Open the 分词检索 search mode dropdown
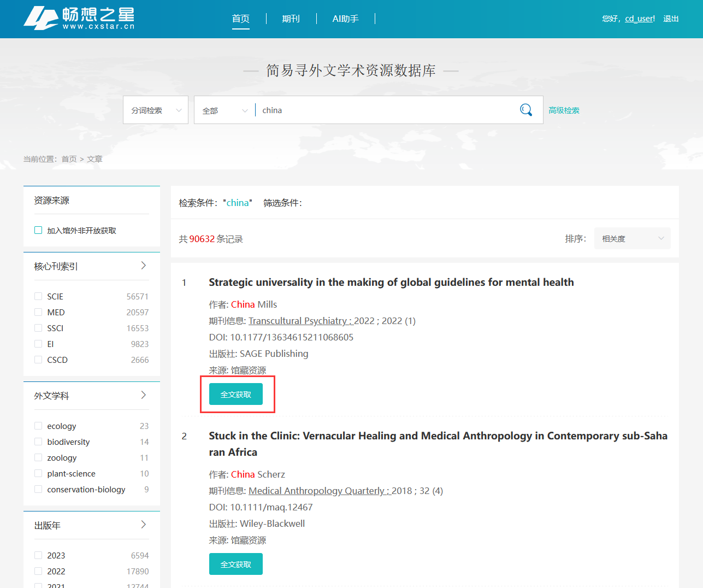This screenshot has height=588, width=703. 156,110
